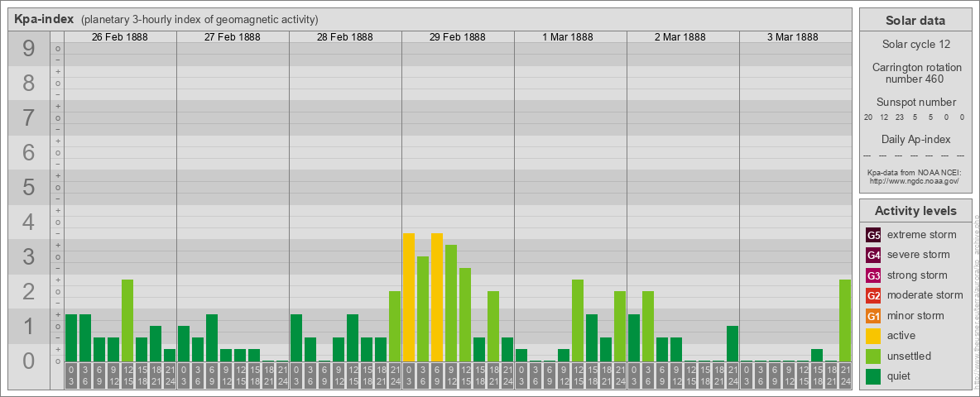Click the G4 severe storm icon
Screen dimensions: 980x397
(873, 256)
